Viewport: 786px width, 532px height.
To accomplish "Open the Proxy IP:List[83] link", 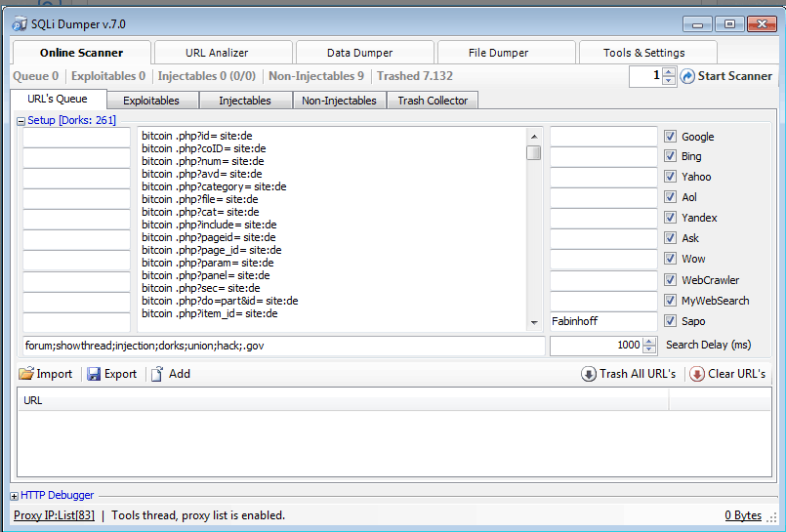I will pyautogui.click(x=54, y=515).
